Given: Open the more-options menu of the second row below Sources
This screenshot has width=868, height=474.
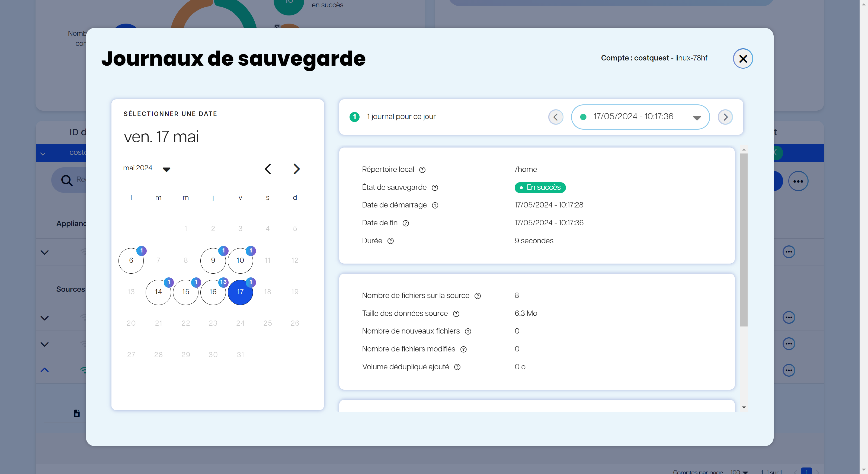Looking at the screenshot, I should tap(789, 344).
